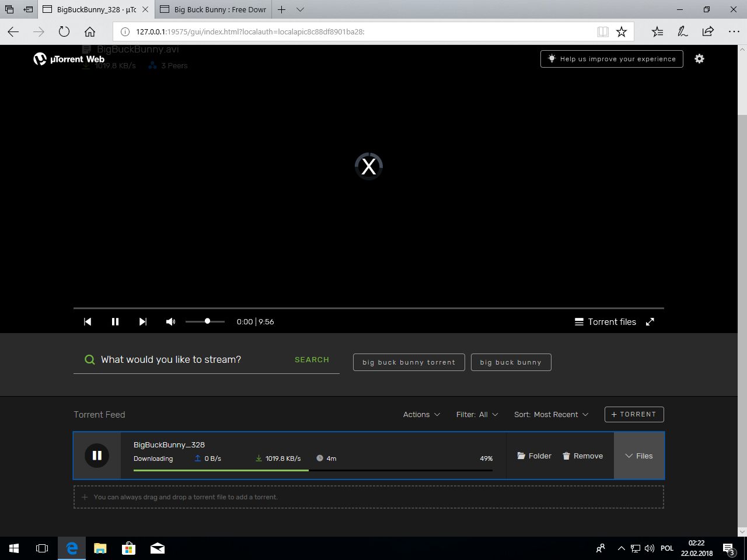747x560 pixels.
Task: Open the Actions dropdown
Action: click(x=421, y=415)
